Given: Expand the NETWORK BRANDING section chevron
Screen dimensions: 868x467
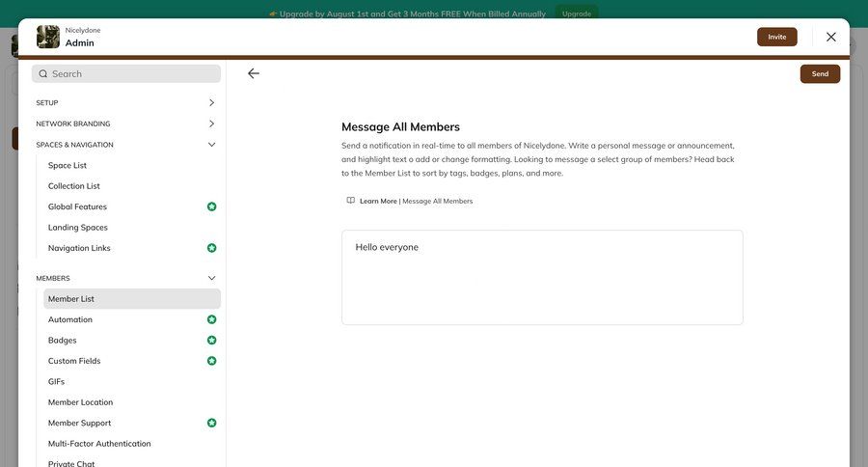Looking at the screenshot, I should (x=211, y=124).
